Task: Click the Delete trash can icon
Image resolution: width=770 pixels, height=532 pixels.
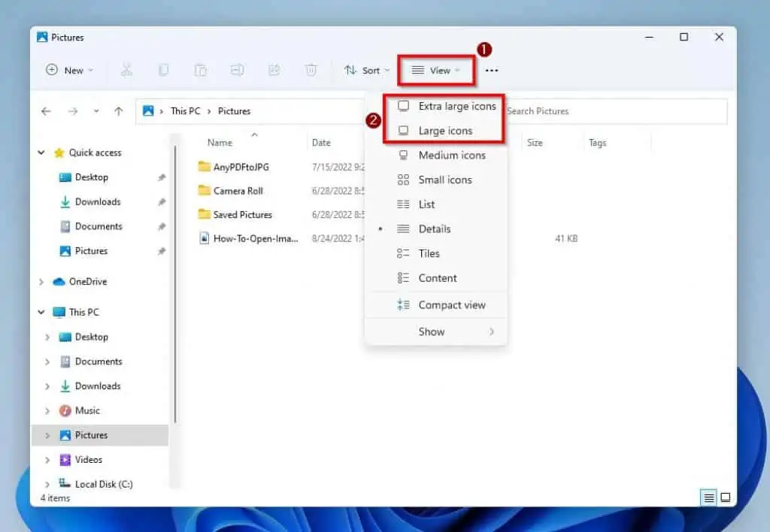Action: [311, 70]
